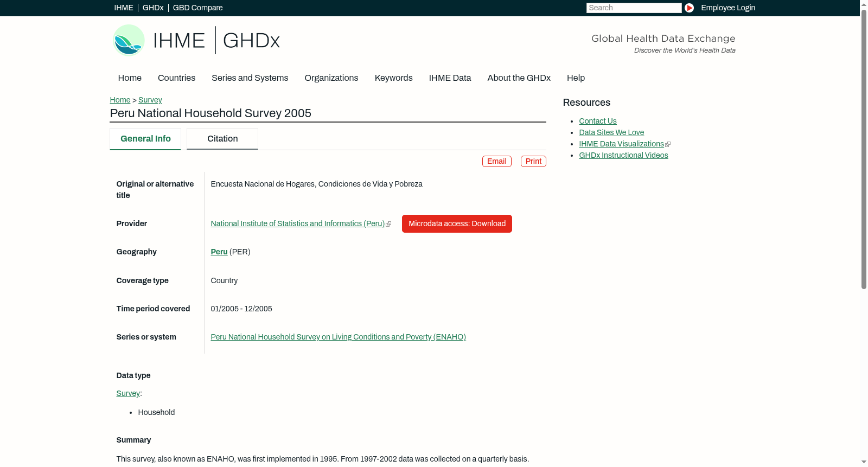Open the Help menu

click(x=576, y=78)
